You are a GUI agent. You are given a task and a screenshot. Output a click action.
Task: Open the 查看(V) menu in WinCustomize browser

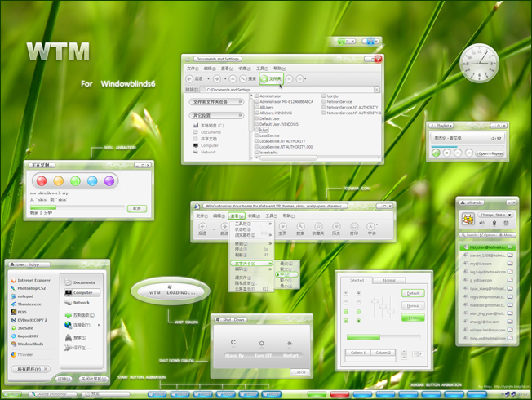pos(237,216)
